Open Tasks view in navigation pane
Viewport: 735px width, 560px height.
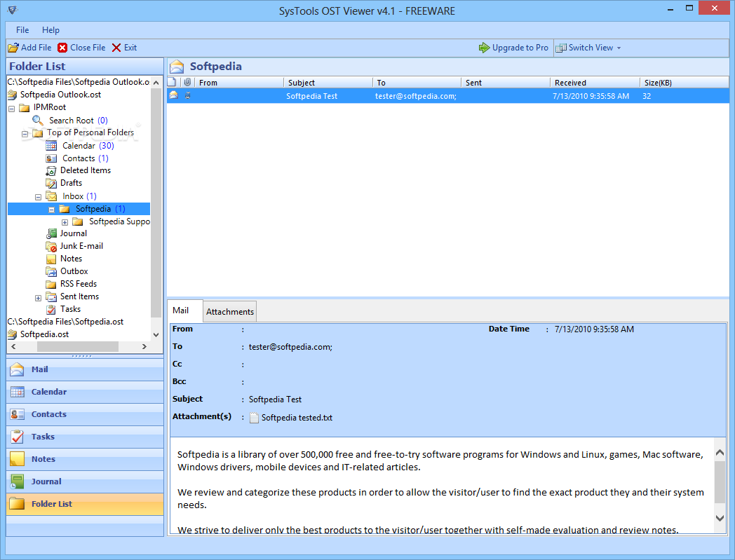[85, 437]
